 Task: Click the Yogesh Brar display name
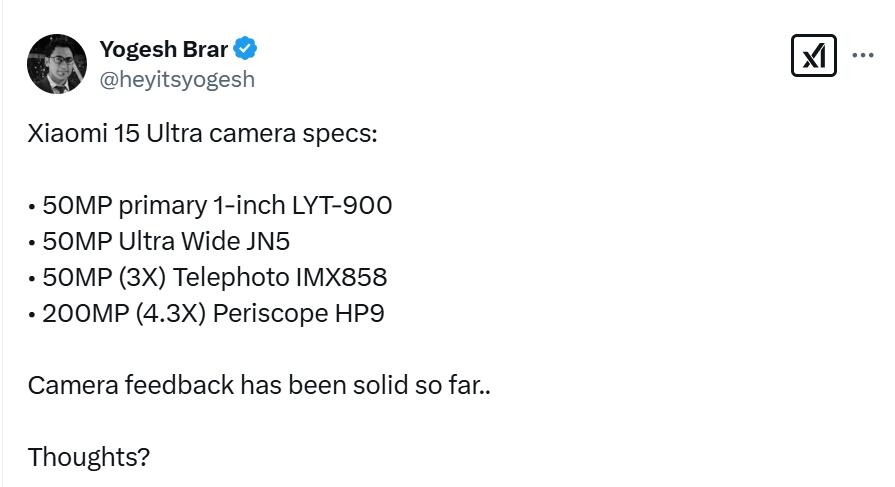point(164,48)
